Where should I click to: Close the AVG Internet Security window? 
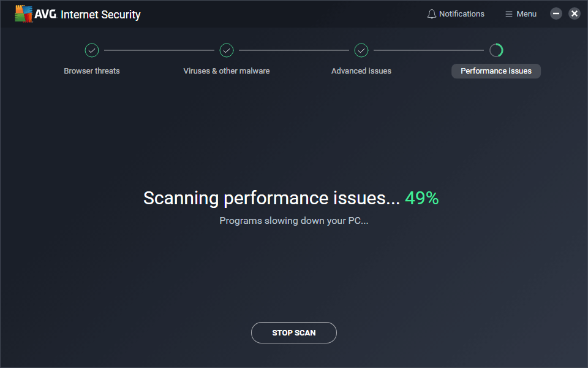[x=574, y=13]
